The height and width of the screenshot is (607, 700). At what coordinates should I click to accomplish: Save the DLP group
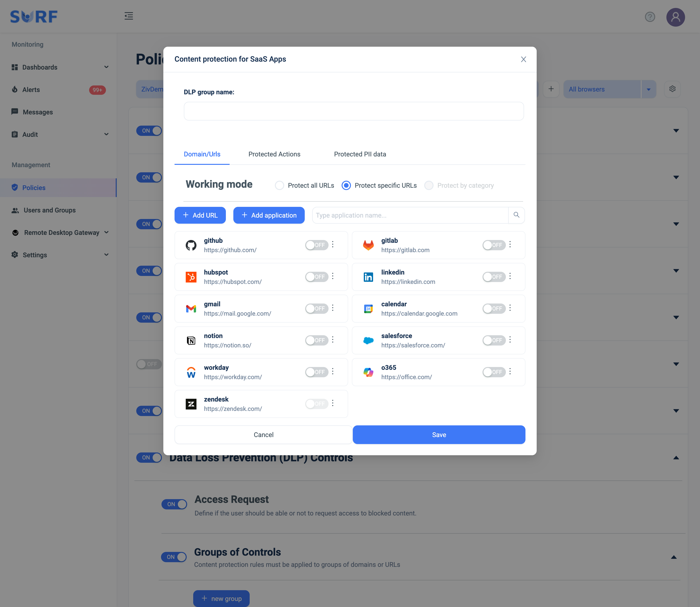pos(439,434)
